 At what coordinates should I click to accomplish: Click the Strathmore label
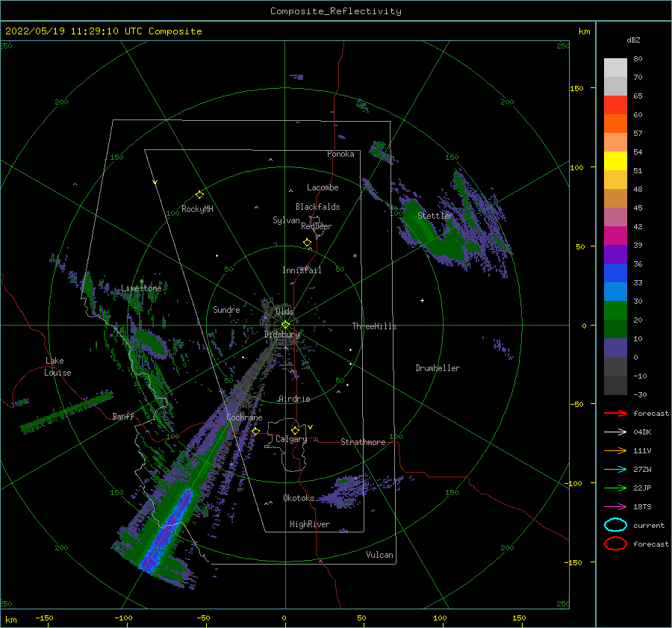pos(363,442)
